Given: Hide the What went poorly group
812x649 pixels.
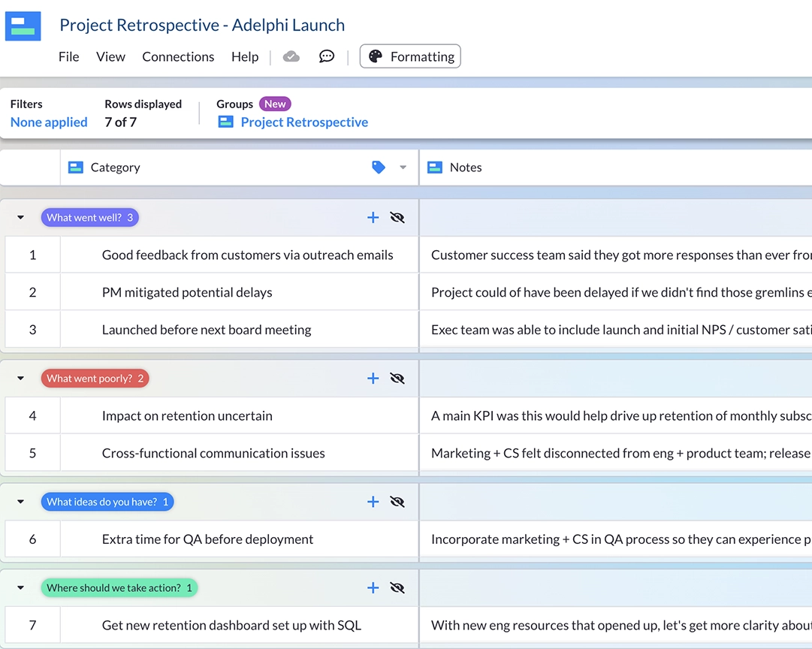Looking at the screenshot, I should click(397, 379).
